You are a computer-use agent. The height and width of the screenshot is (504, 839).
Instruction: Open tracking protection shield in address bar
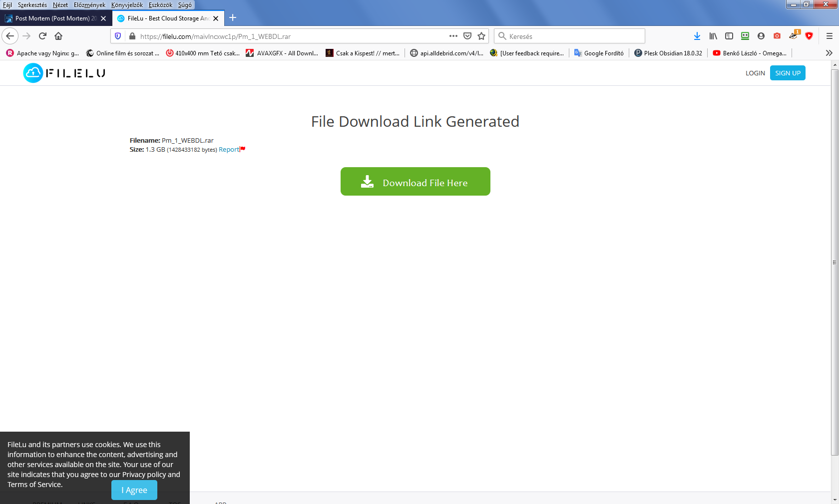point(118,36)
